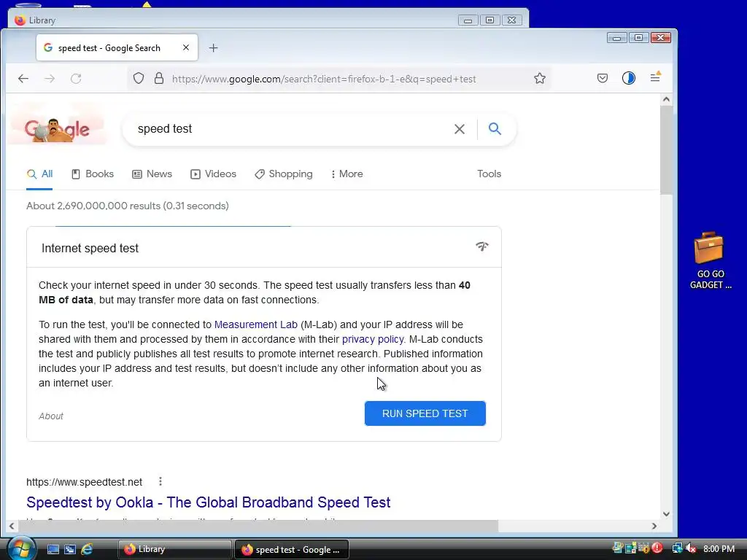Maximize the Library window behind

pos(489,20)
